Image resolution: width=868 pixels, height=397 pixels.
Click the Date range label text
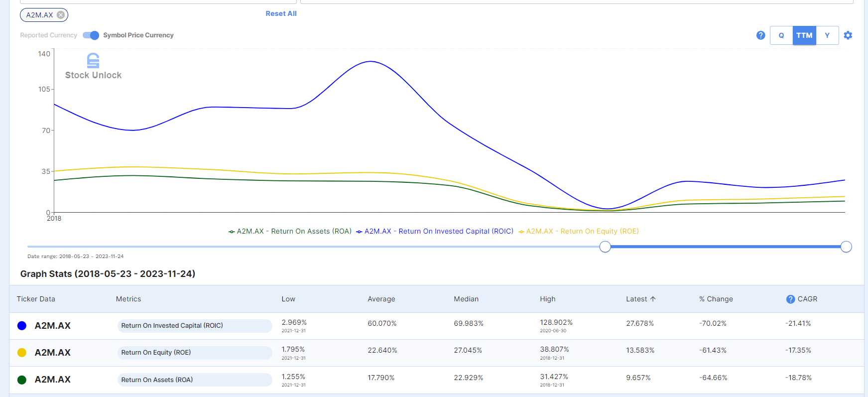(x=75, y=257)
